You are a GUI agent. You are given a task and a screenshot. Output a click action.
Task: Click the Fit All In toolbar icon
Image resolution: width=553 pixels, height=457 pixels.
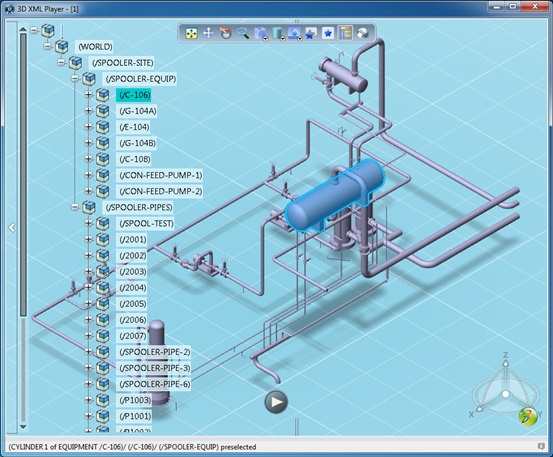191,33
